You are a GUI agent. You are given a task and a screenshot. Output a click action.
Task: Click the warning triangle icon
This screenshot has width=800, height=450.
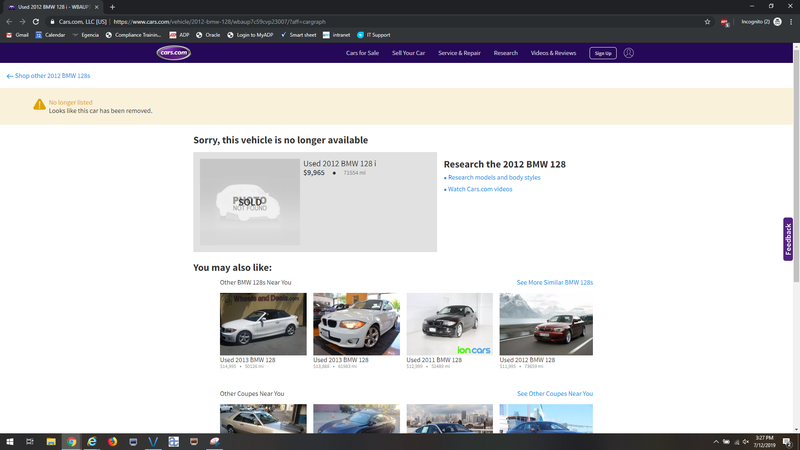39,105
